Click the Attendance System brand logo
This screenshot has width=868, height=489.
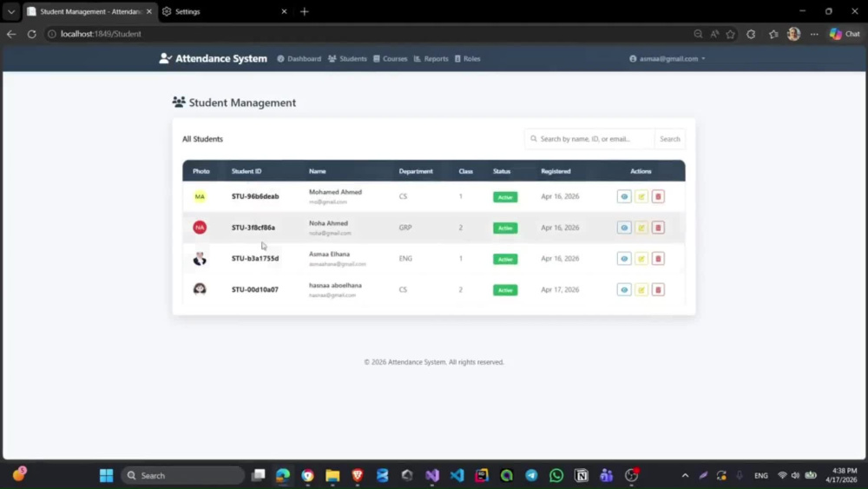pyautogui.click(x=214, y=58)
